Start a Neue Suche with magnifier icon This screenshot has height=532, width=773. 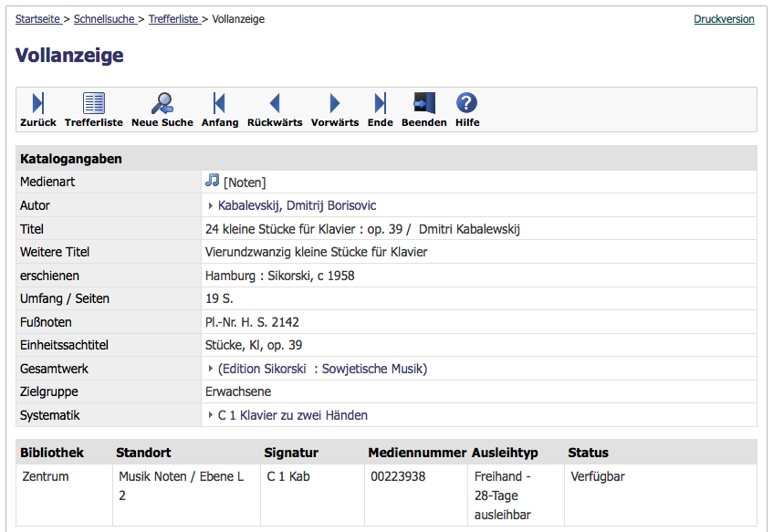point(162,103)
